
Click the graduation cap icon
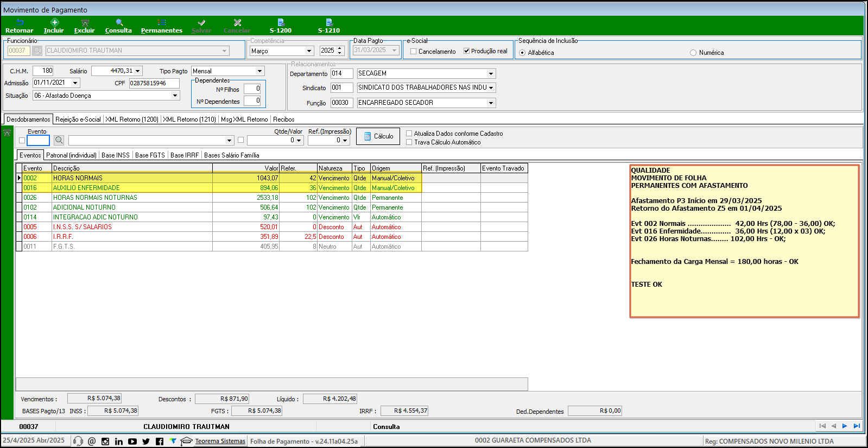point(186,441)
